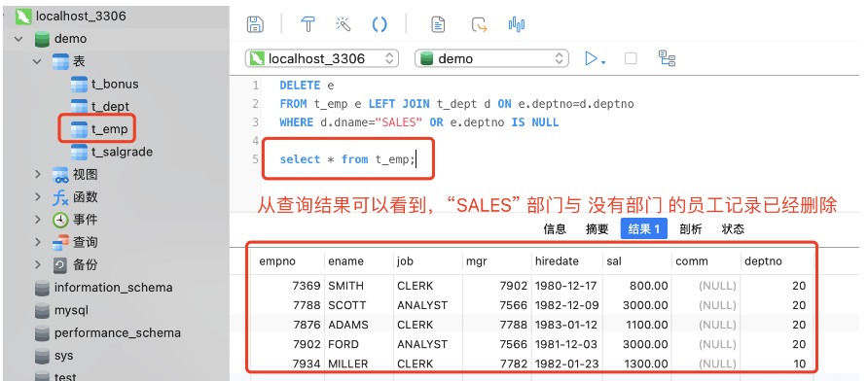This screenshot has width=868, height=381.
Task: Expand the 视图 views node
Action: pos(38,174)
